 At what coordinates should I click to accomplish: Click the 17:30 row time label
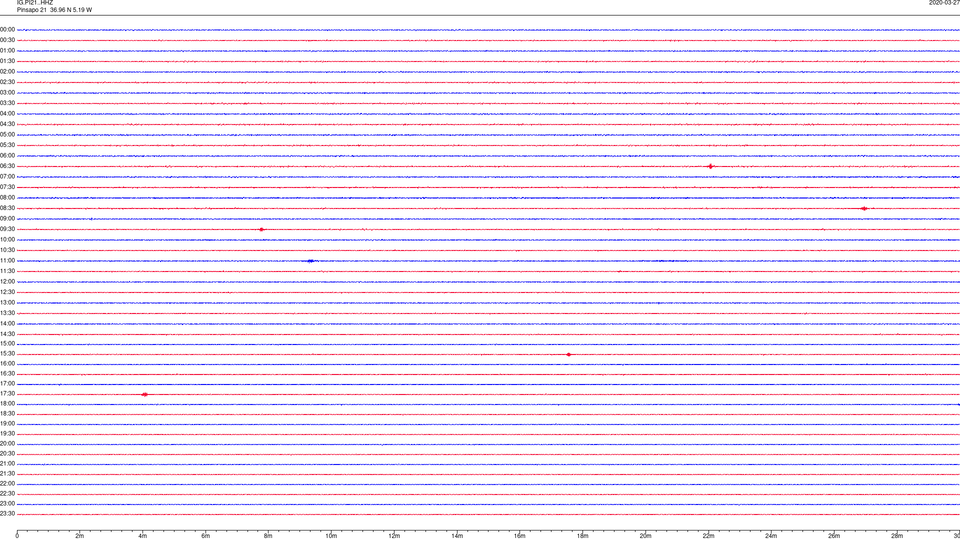click(x=7, y=394)
